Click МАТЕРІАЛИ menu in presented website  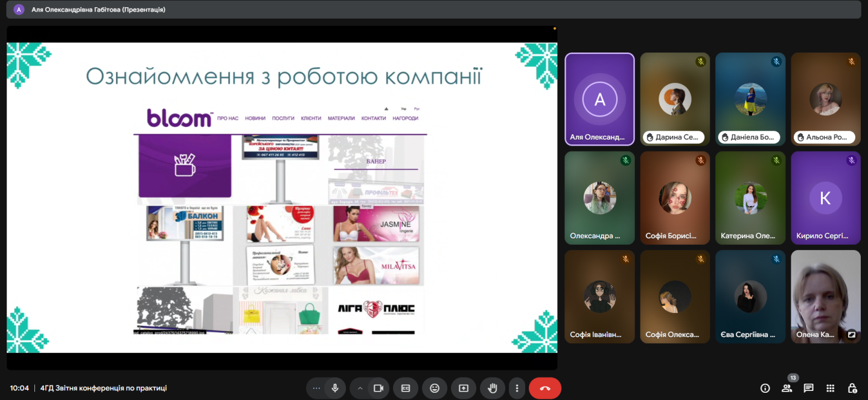[x=341, y=118]
